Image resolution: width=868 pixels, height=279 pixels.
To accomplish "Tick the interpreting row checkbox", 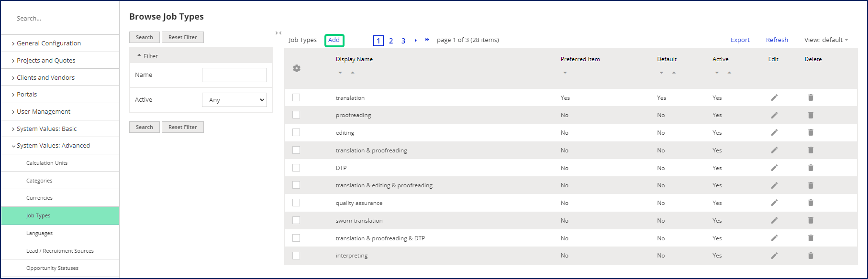I will coord(296,256).
